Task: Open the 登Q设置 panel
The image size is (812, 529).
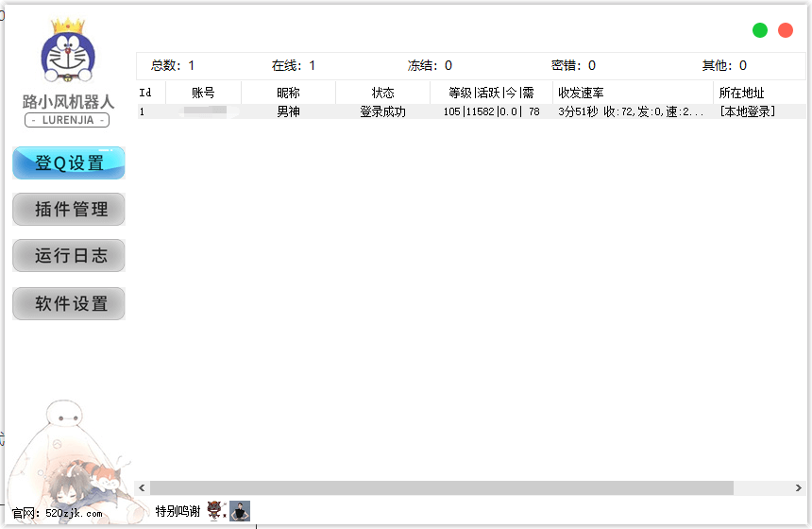Action: (x=69, y=163)
